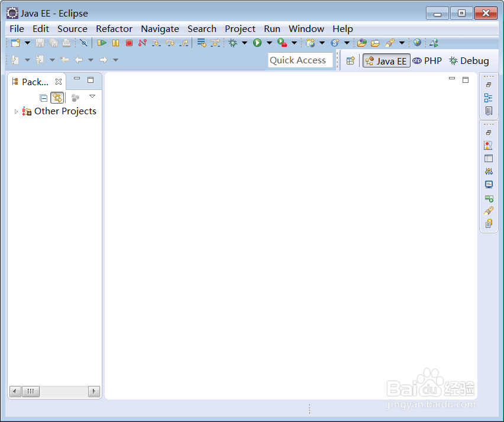
Task: Click the Suspend (pause) icon
Action: (x=116, y=43)
